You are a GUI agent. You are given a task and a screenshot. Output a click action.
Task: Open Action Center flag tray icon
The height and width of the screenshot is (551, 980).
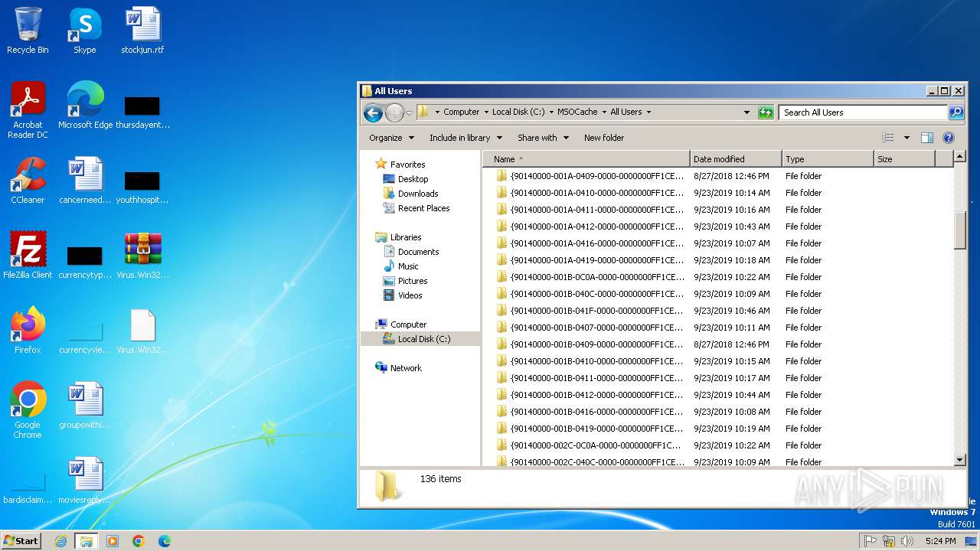[x=871, y=541]
